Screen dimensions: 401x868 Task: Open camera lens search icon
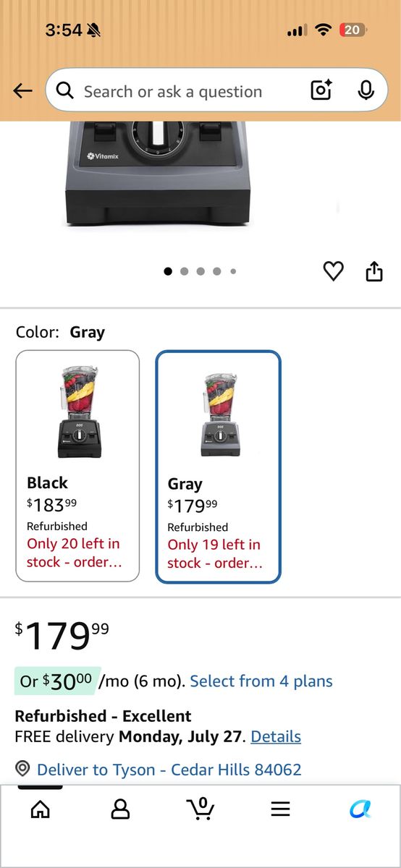tap(321, 90)
